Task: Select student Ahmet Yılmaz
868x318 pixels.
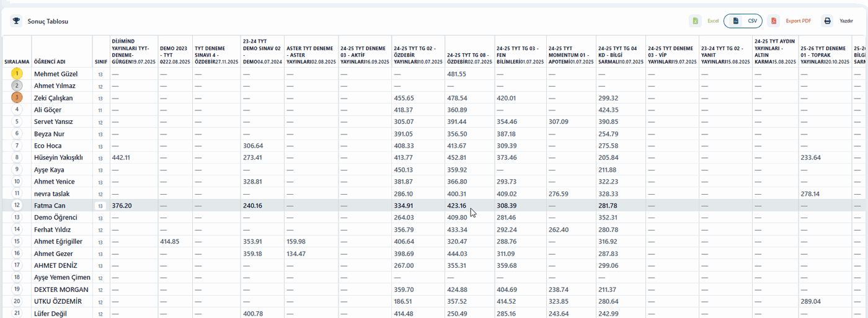Action: [55, 86]
